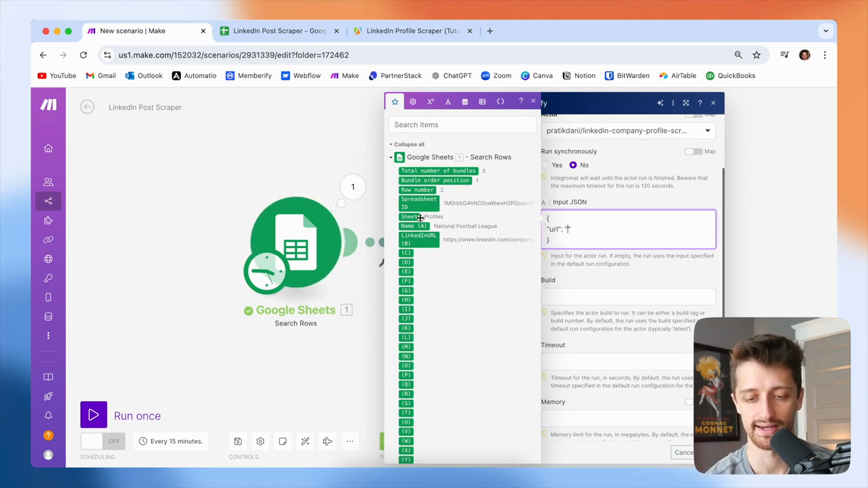Click the Auto-align magic wand icon
Screen dimensions: 868x488
[305, 441]
